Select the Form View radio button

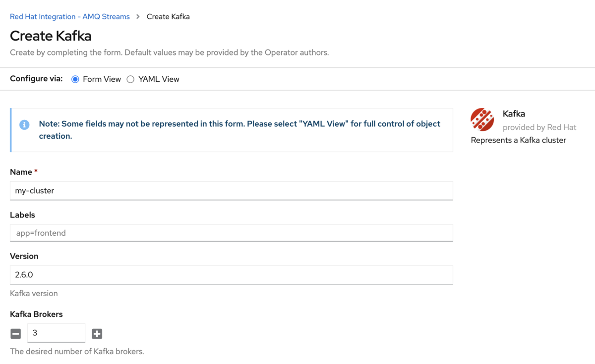(75, 79)
